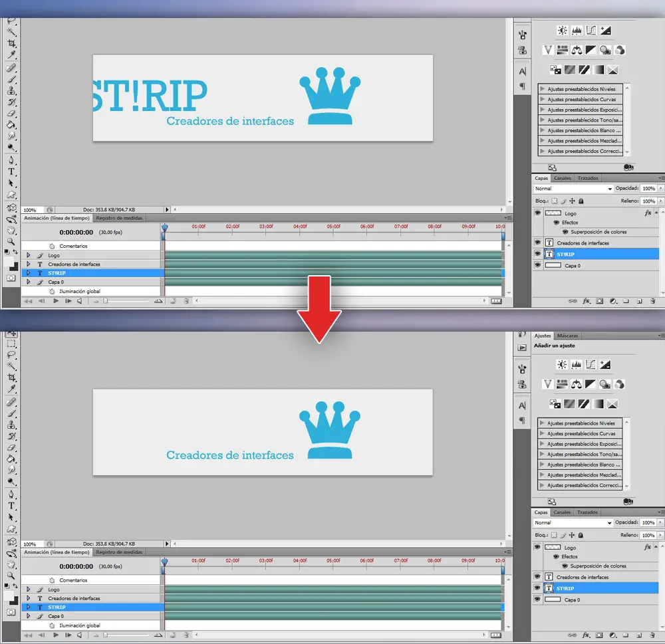Screen dimensions: 665x644
Task: Hide the Logo layer in the upper screenshot
Action: point(538,213)
